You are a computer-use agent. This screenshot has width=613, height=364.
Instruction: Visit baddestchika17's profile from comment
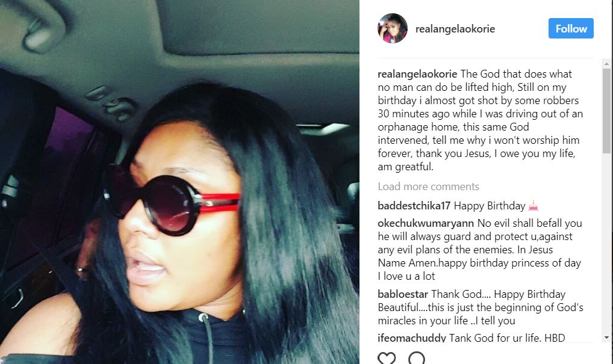414,205
